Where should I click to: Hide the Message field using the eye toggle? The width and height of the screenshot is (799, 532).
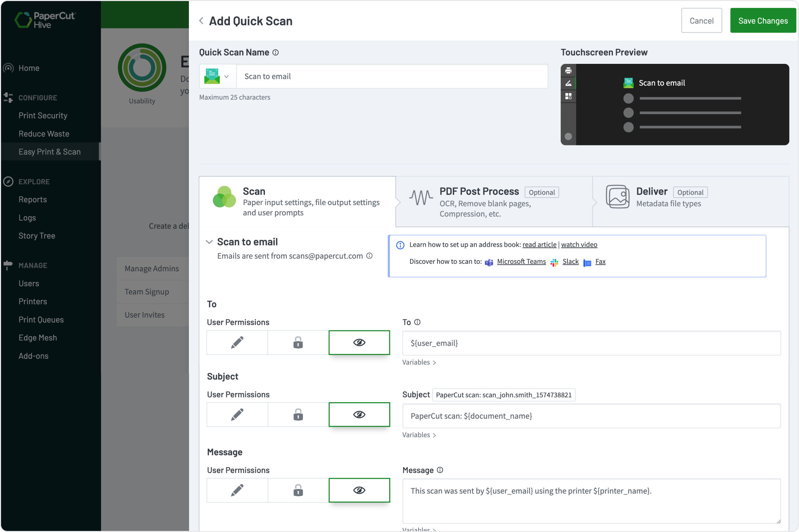pos(359,490)
